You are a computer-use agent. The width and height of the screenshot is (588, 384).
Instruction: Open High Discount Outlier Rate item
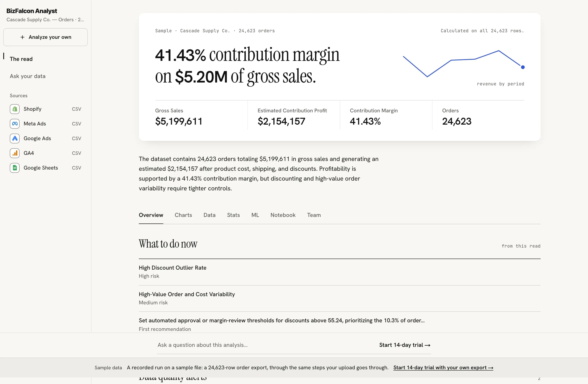coord(340,272)
